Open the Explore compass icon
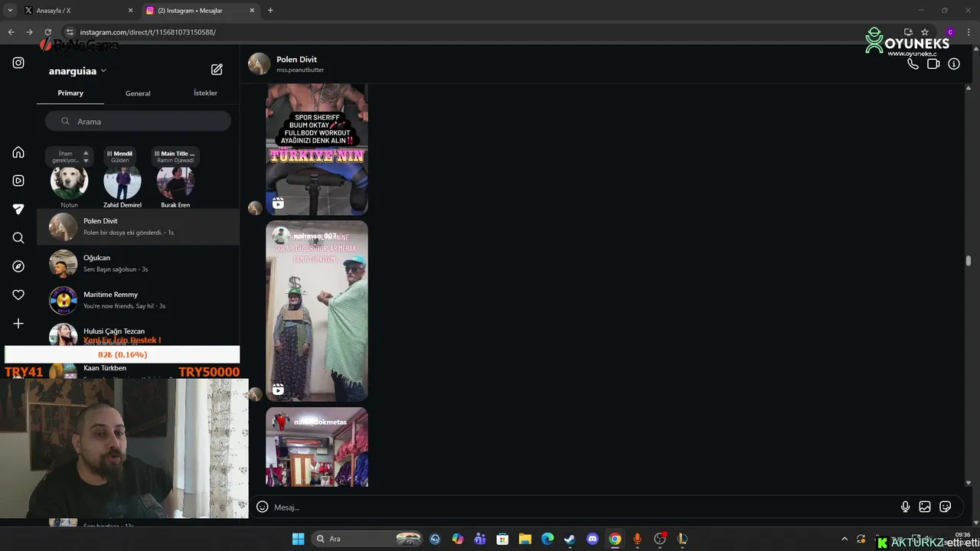980x551 pixels. coord(18,266)
